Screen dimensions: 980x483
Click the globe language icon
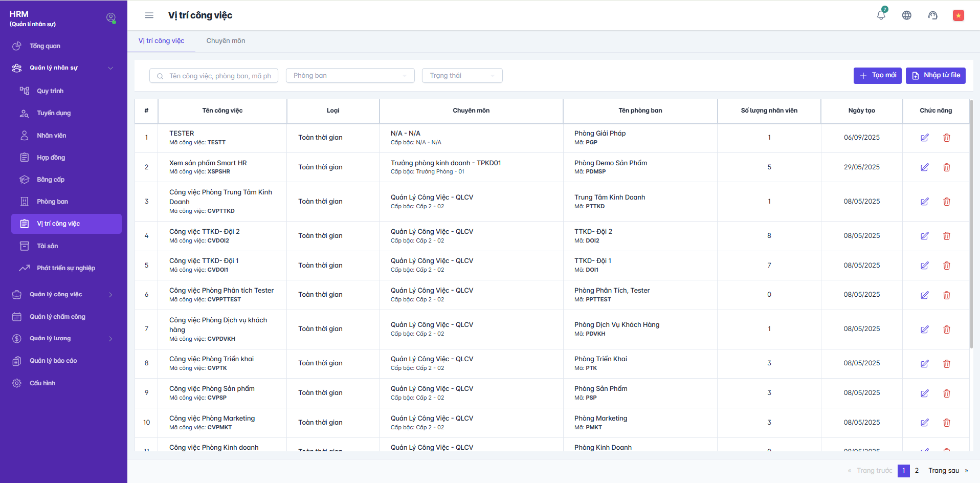click(907, 15)
